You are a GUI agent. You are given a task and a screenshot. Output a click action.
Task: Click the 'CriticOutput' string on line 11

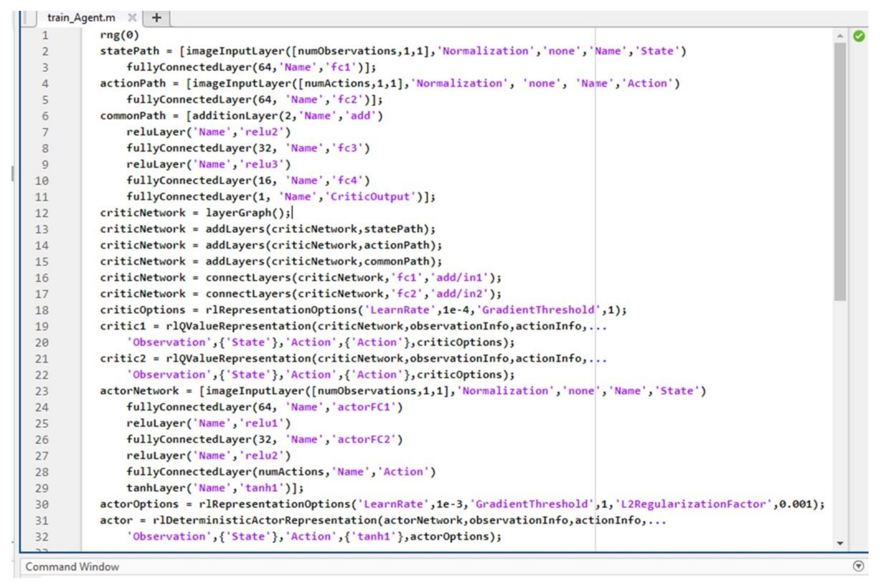370,197
